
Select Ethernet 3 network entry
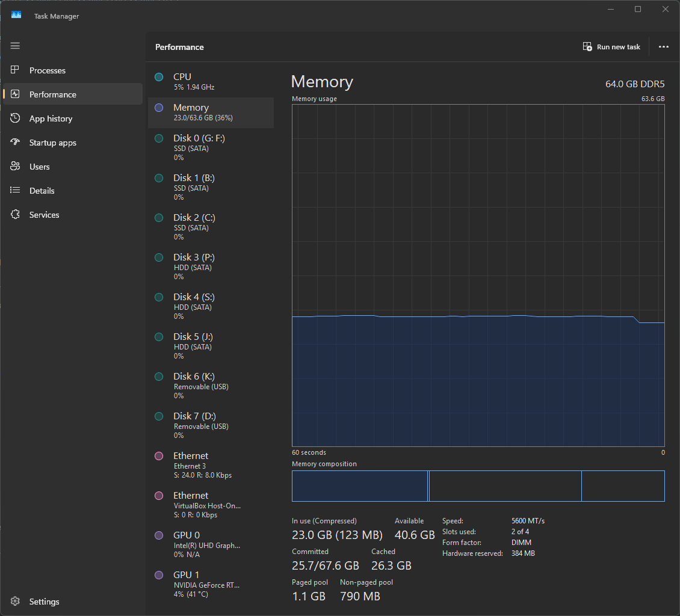coord(211,465)
